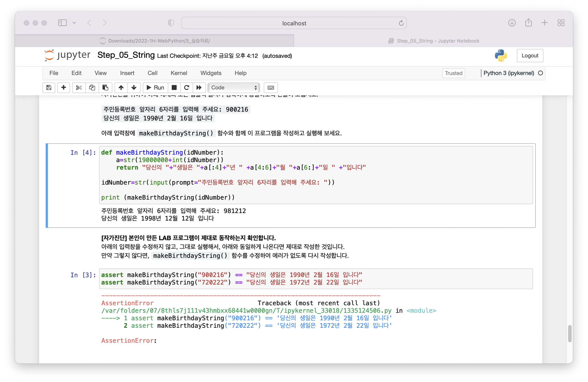This screenshot has height=382, width=588.
Task: Open the Kernel menu
Action: pyautogui.click(x=179, y=73)
